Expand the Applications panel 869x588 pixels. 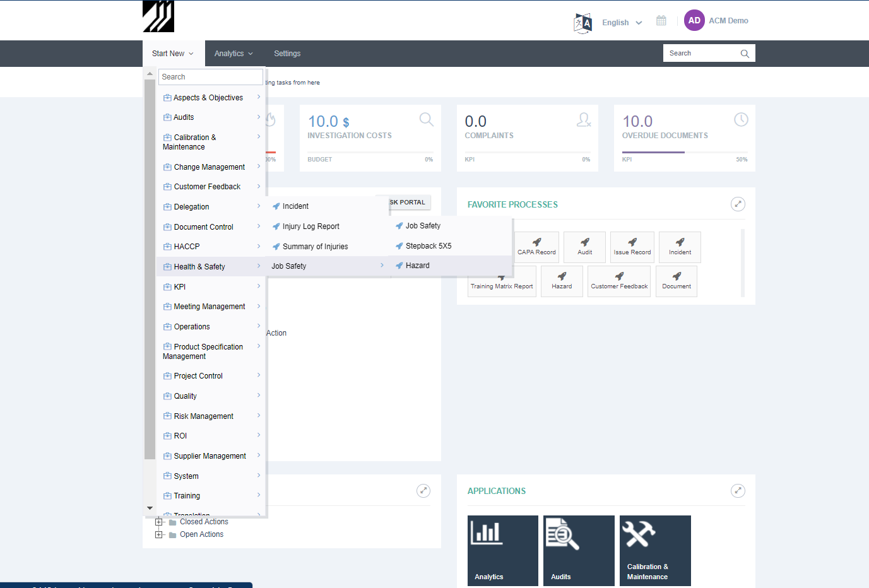[738, 491]
